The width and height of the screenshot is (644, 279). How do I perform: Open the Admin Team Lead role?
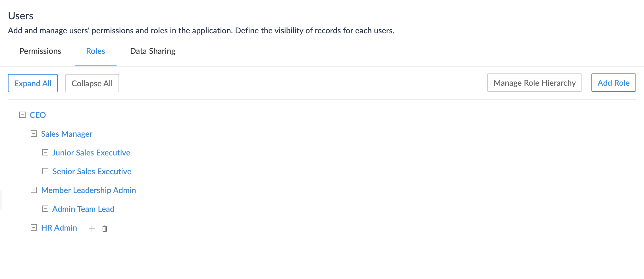click(83, 209)
